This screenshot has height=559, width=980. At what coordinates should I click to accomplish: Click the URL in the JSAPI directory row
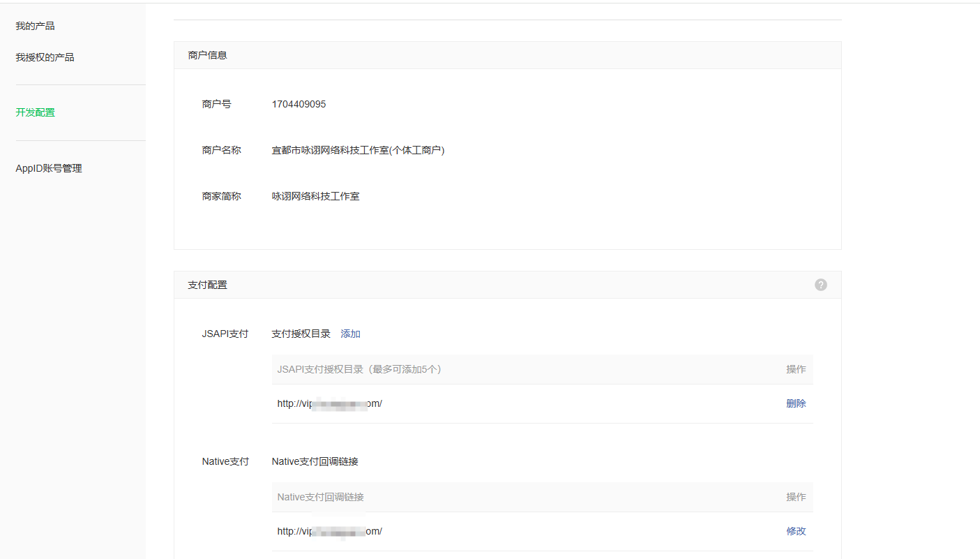(x=329, y=403)
